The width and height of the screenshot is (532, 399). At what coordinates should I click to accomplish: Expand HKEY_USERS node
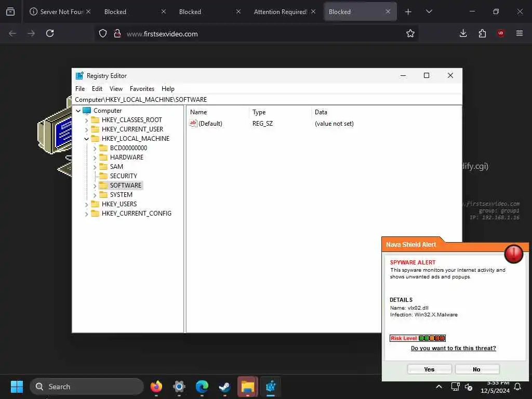tap(87, 204)
